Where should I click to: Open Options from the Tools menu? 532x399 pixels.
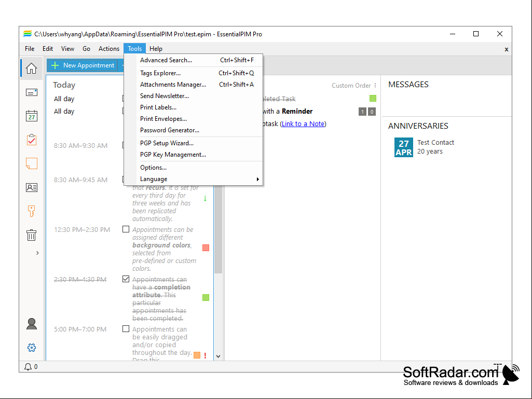coord(194,168)
